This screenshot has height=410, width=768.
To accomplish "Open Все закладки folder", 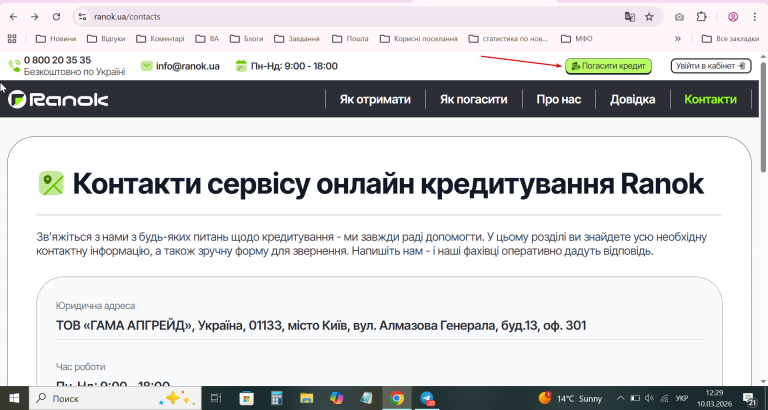I will click(x=730, y=38).
